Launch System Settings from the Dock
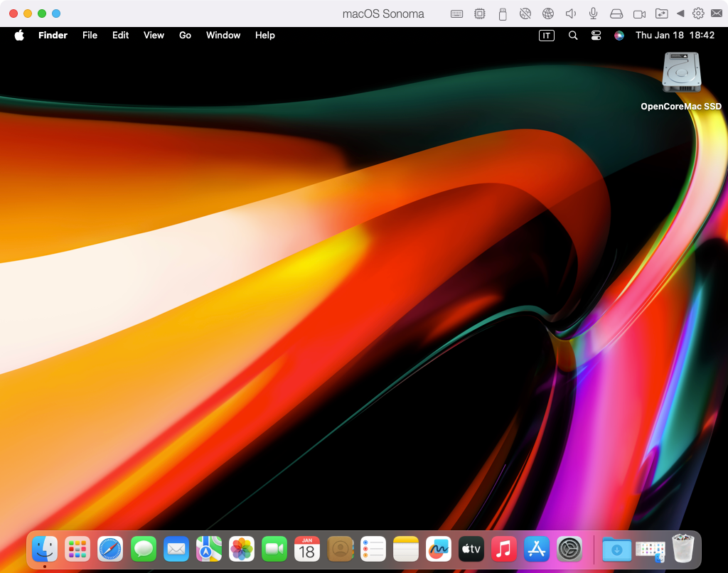The height and width of the screenshot is (573, 728). (569, 549)
